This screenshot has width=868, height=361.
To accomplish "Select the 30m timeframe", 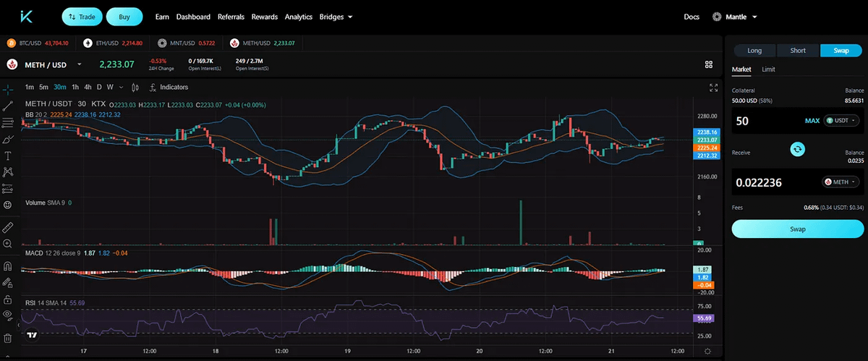I will (60, 88).
